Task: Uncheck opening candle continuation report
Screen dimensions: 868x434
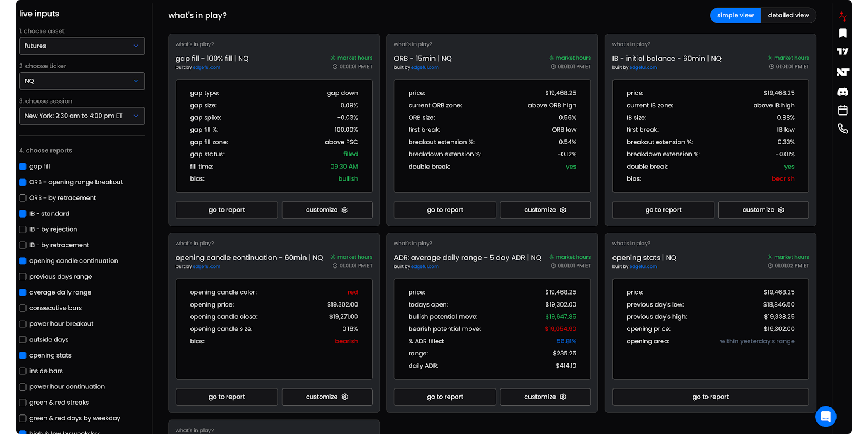Action: coord(23,261)
